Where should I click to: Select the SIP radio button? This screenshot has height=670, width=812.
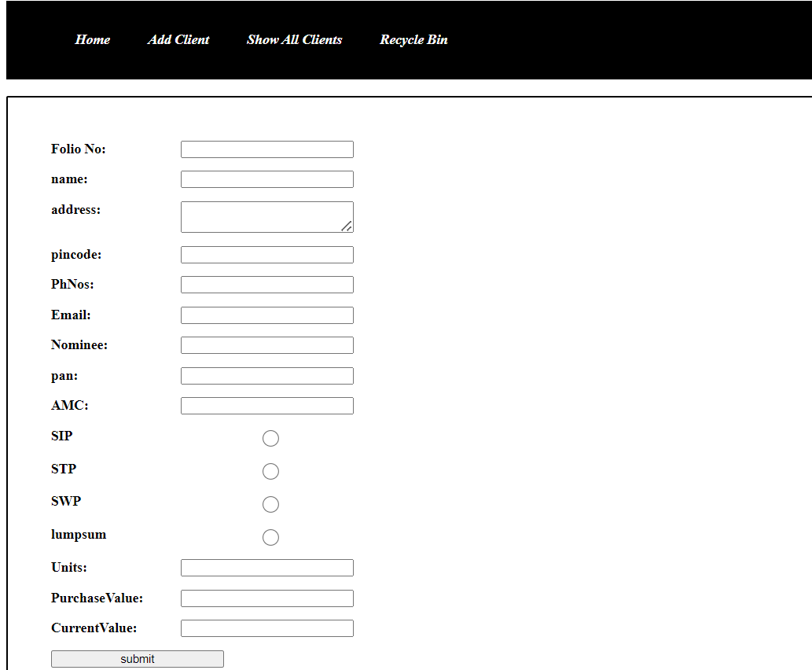(270, 438)
